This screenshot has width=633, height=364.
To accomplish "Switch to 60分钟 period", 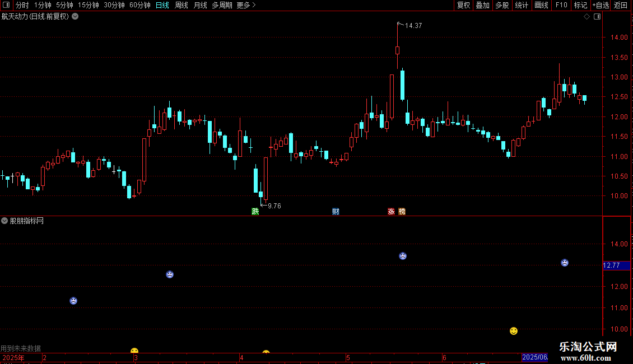I will tap(139, 5).
